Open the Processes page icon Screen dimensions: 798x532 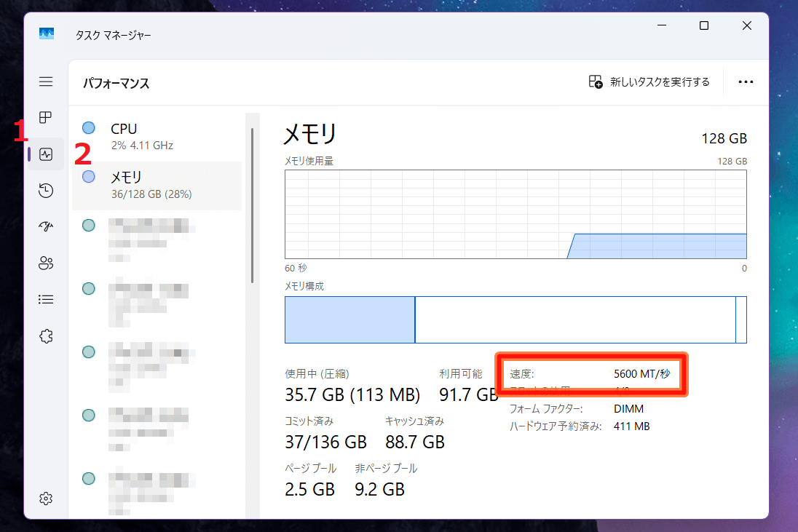pos(46,117)
